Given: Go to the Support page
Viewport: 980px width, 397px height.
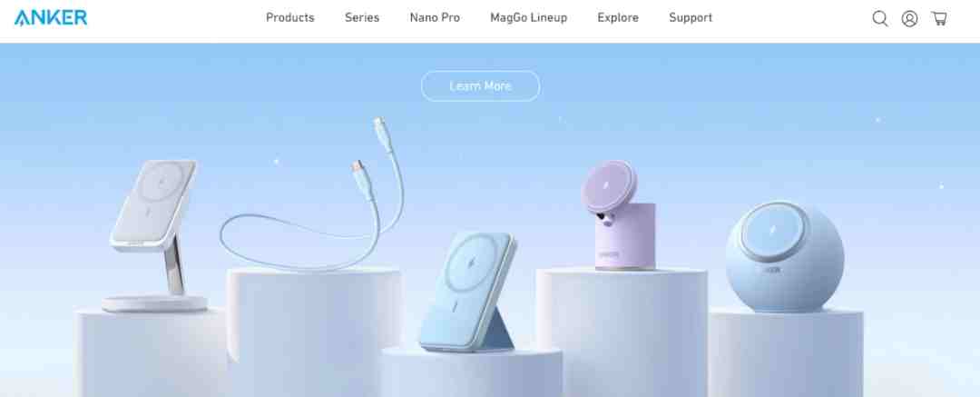Looking at the screenshot, I should pyautogui.click(x=690, y=17).
